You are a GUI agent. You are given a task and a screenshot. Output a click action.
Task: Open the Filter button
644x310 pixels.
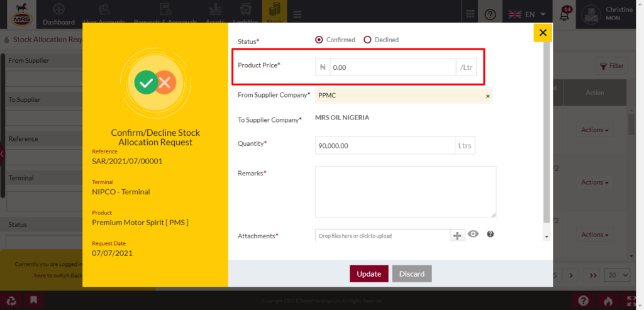pyautogui.click(x=611, y=65)
